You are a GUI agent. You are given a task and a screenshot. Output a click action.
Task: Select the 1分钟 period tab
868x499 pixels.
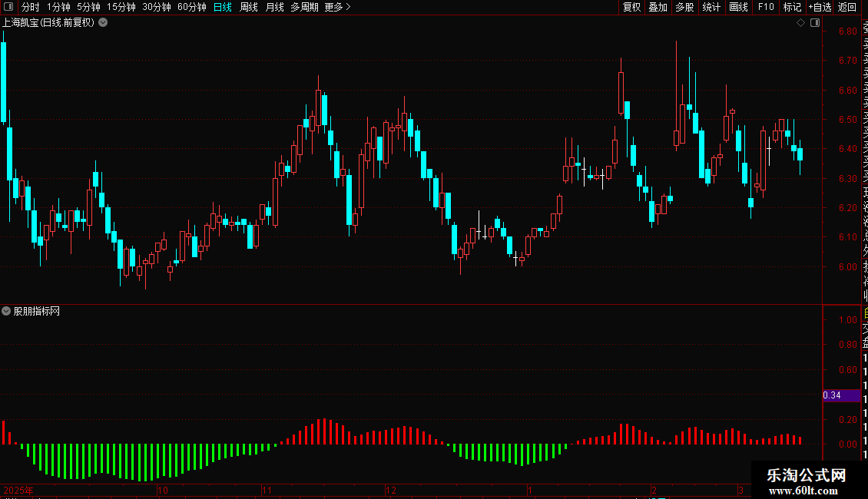coord(58,7)
